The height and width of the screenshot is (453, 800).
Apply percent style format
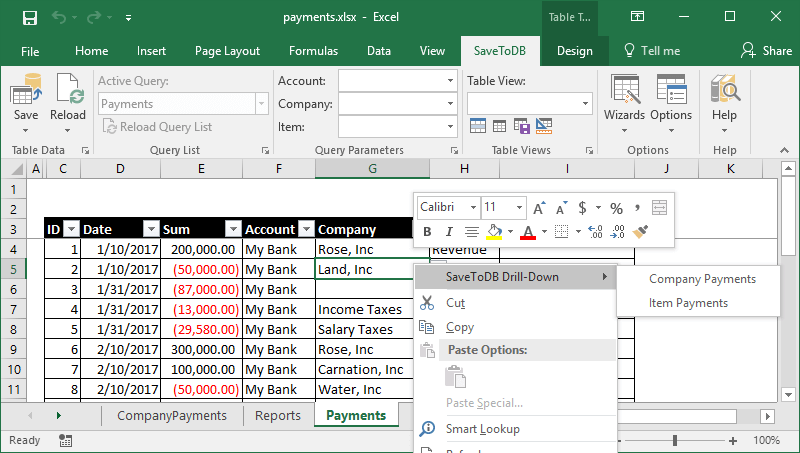pos(616,208)
